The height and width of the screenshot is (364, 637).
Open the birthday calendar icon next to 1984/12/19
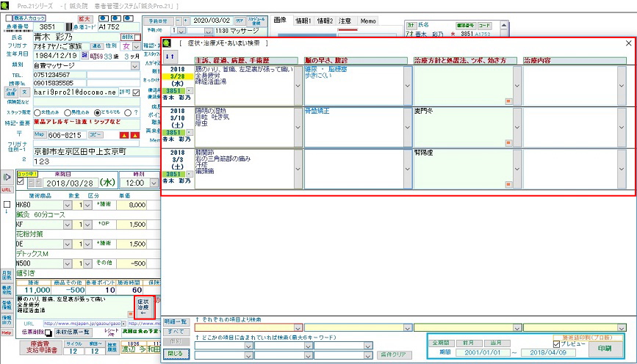point(84,55)
